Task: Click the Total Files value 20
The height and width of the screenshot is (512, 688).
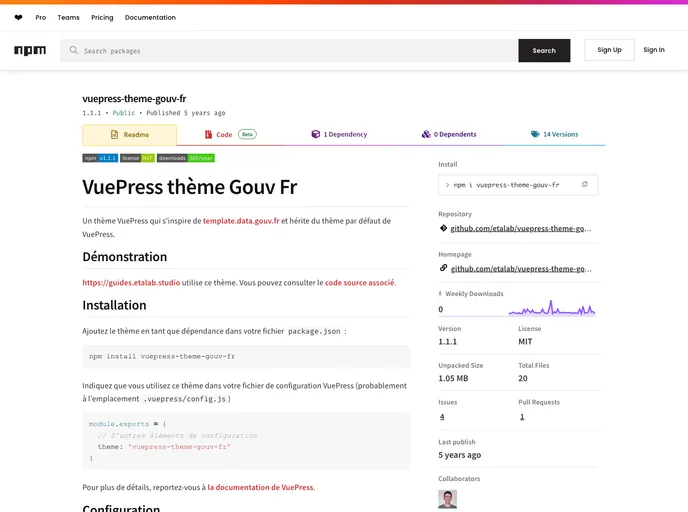Action: [523, 378]
